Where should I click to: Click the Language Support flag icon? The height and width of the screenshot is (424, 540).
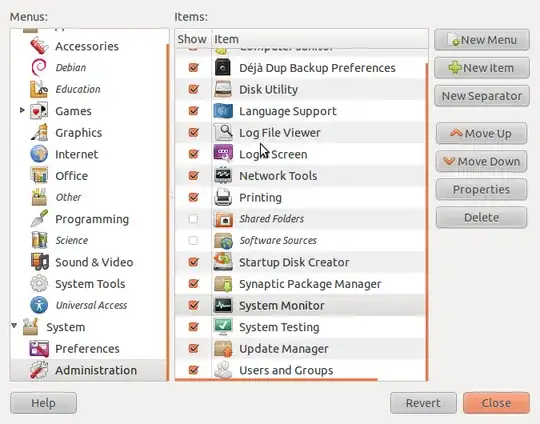click(x=223, y=111)
